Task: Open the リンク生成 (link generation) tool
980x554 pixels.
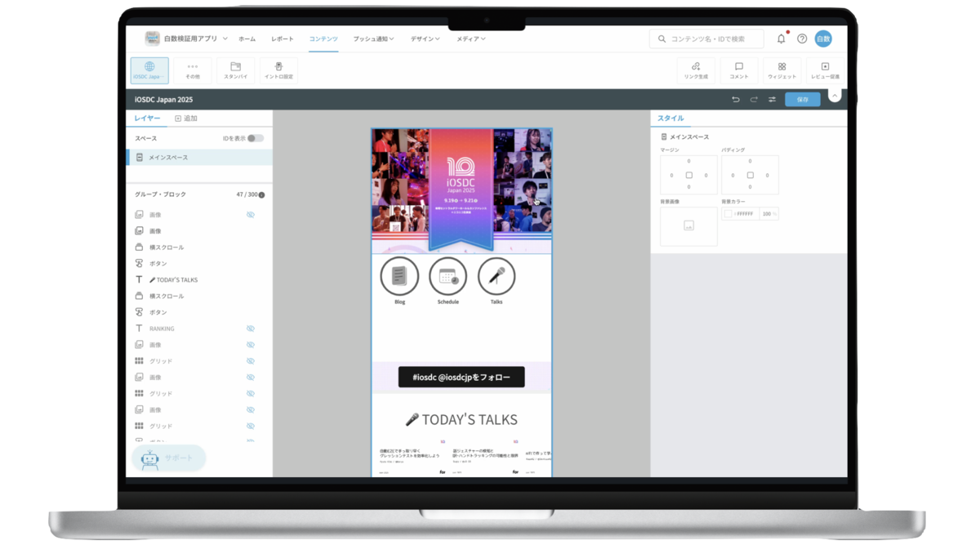Action: pyautogui.click(x=695, y=69)
